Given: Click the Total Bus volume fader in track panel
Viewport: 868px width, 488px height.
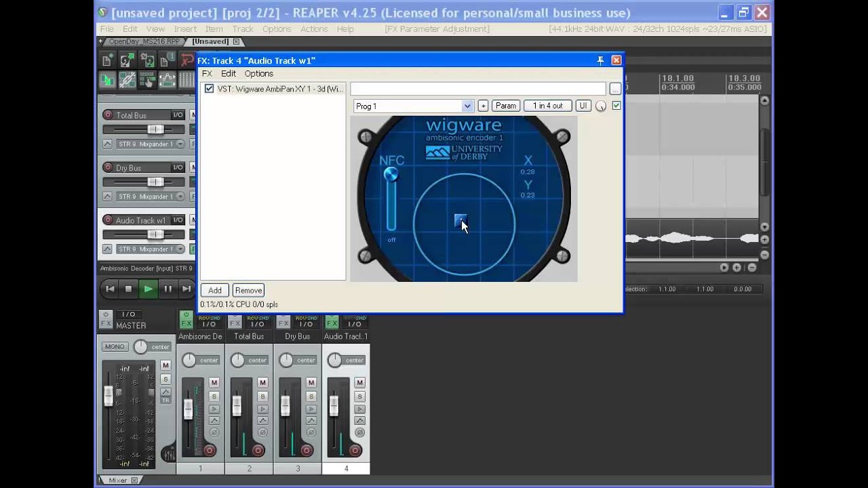Looking at the screenshot, I should [155, 129].
